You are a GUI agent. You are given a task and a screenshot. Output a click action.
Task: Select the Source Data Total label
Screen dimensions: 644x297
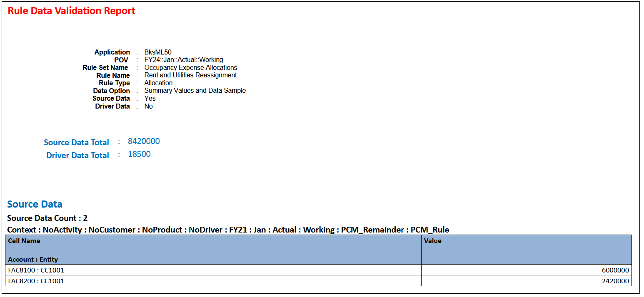pyautogui.click(x=76, y=142)
